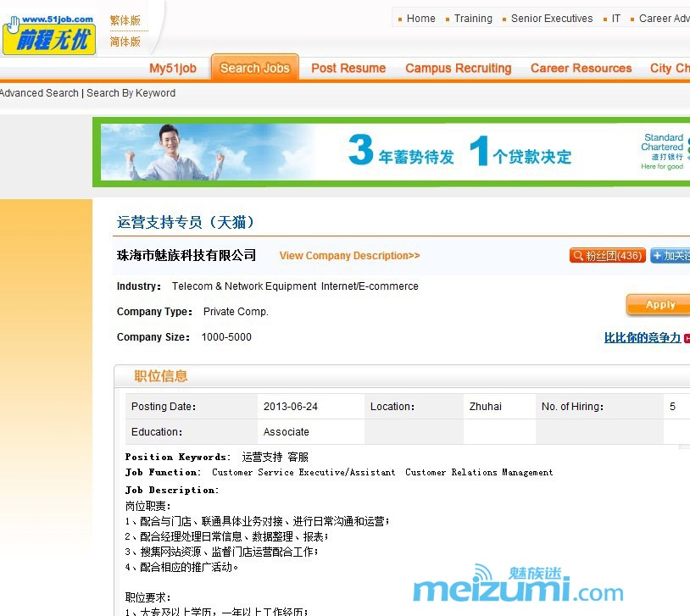Open the City Channel tab
Screen dimensions: 690x616
[x=670, y=68]
